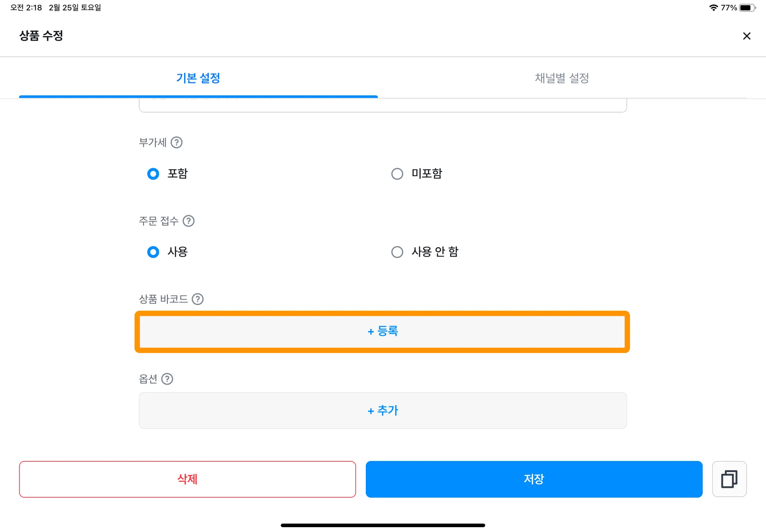The height and width of the screenshot is (532, 766).
Task: Save changes with the 저장 button
Action: coord(534,479)
